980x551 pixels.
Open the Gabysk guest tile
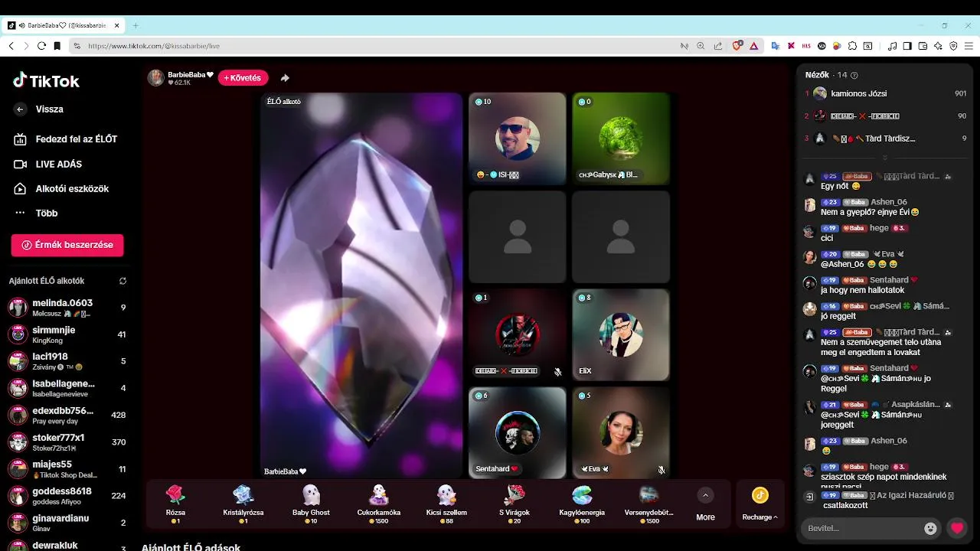click(x=621, y=139)
